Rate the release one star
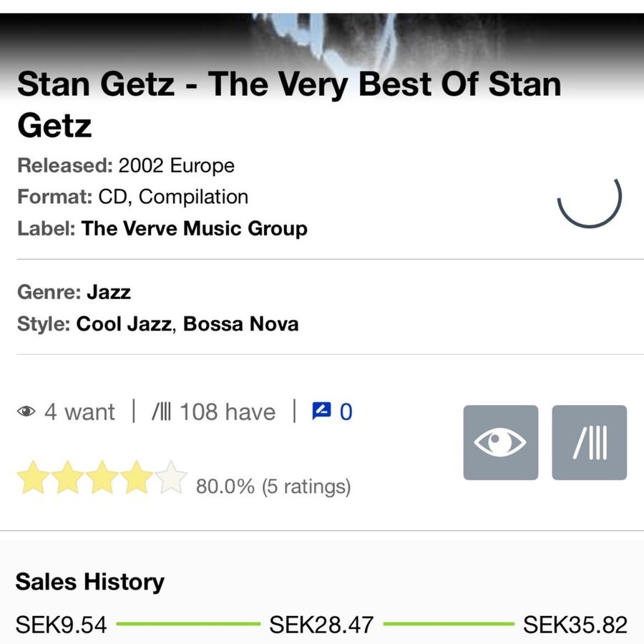The image size is (644, 644). coord(33,478)
